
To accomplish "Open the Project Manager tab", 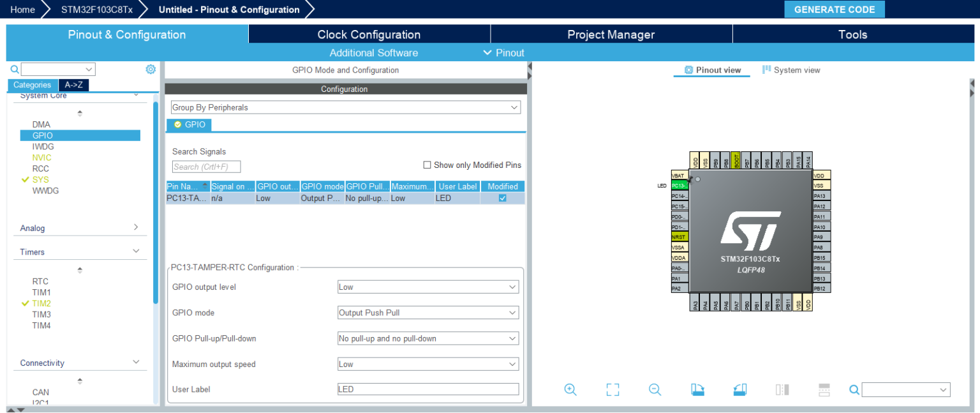I will [611, 34].
